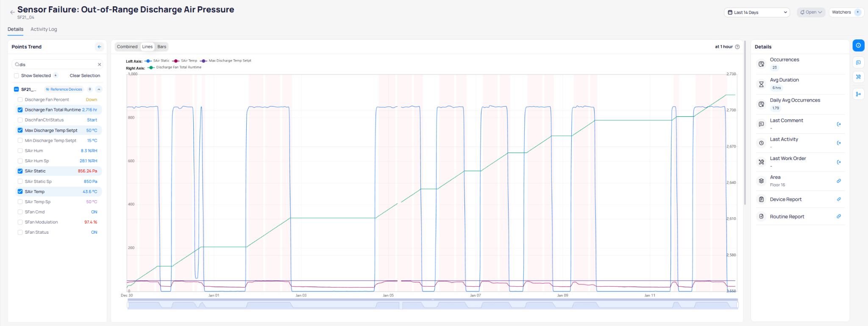
Task: Open Last Comment link icon
Action: pos(839,124)
